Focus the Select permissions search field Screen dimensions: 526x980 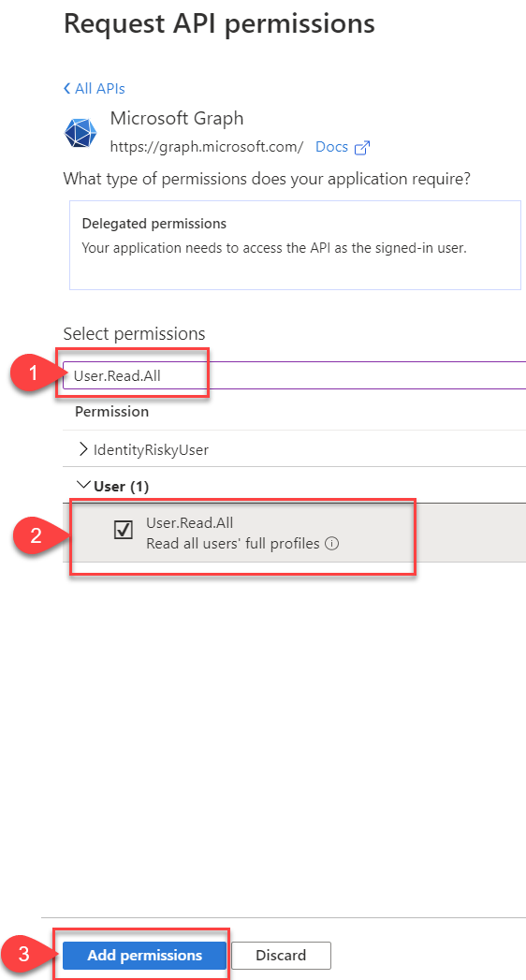(295, 375)
